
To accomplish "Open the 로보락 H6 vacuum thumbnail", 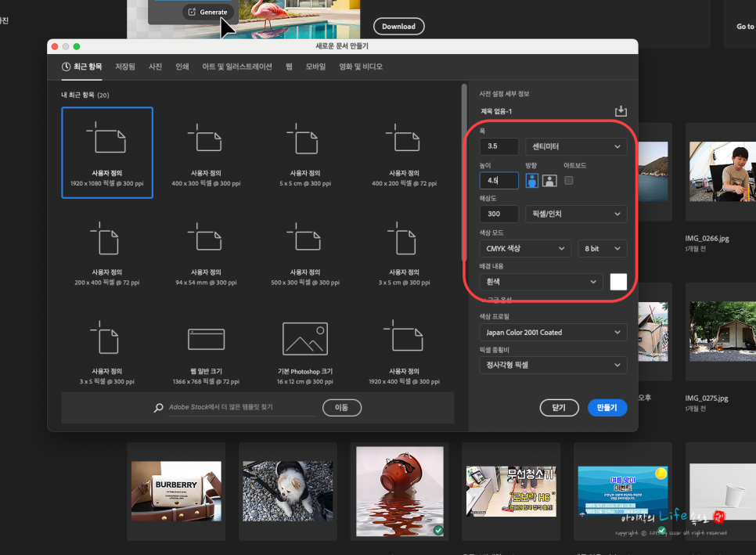I will pyautogui.click(x=511, y=491).
